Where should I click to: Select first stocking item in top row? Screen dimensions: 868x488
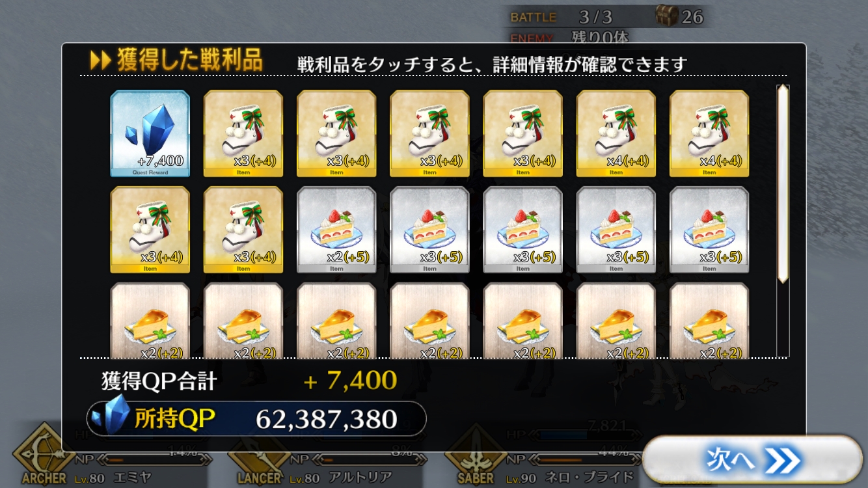coord(243,133)
